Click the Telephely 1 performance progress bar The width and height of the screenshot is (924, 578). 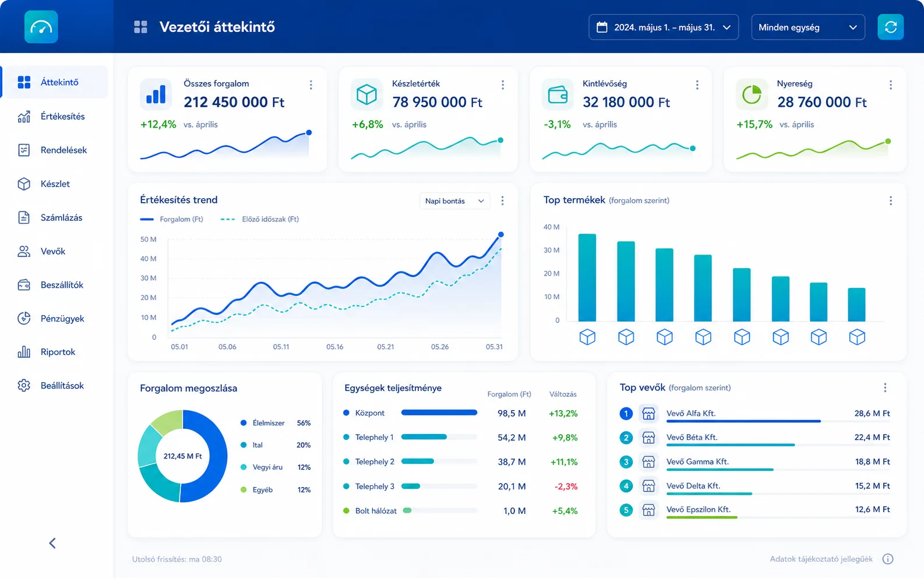pos(439,437)
